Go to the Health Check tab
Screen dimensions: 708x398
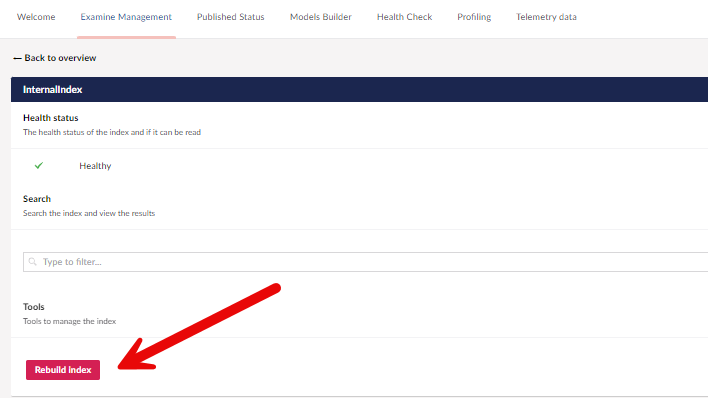click(x=405, y=17)
